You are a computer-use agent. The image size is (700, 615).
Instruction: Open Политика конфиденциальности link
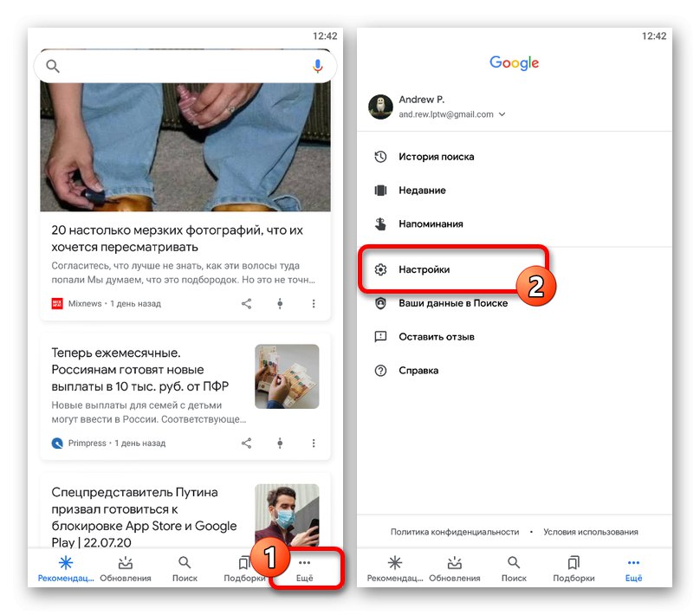coord(455,532)
